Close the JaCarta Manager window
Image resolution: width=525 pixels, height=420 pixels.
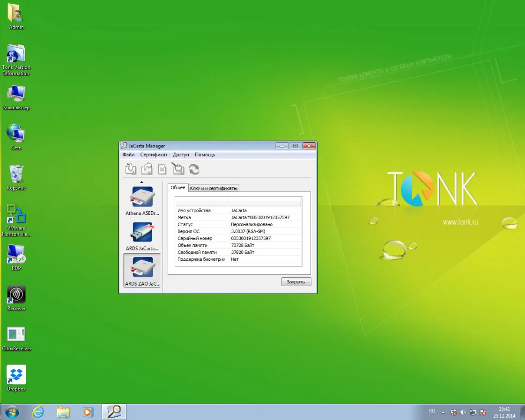point(309,146)
